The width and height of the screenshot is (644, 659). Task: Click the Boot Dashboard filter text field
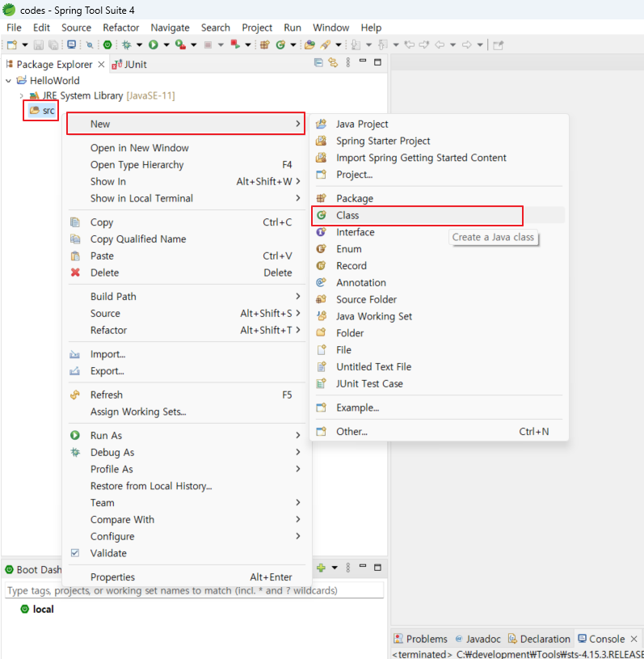[194, 590]
